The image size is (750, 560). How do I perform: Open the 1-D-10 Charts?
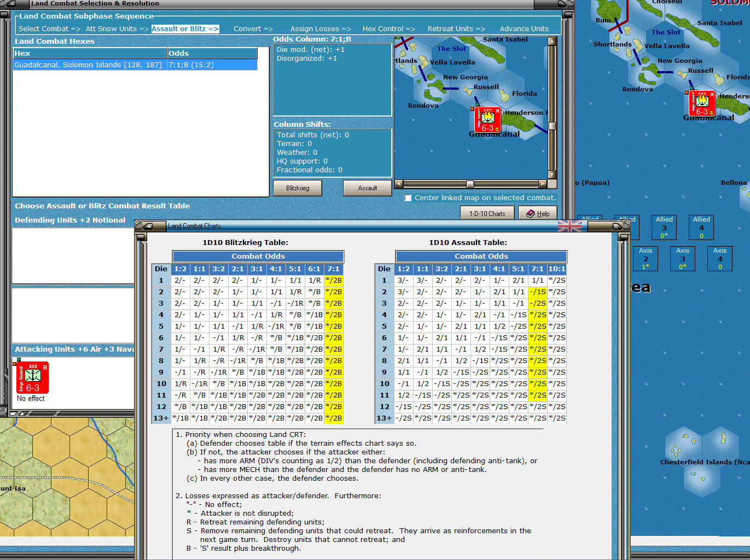point(487,214)
